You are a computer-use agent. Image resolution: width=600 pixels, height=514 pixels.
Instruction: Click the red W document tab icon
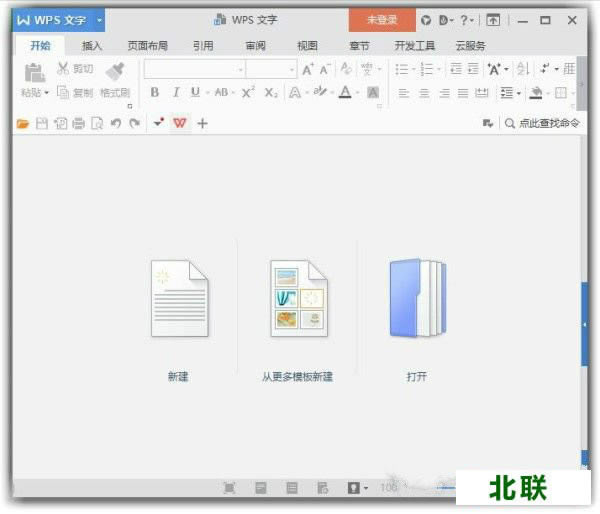pyautogui.click(x=180, y=123)
